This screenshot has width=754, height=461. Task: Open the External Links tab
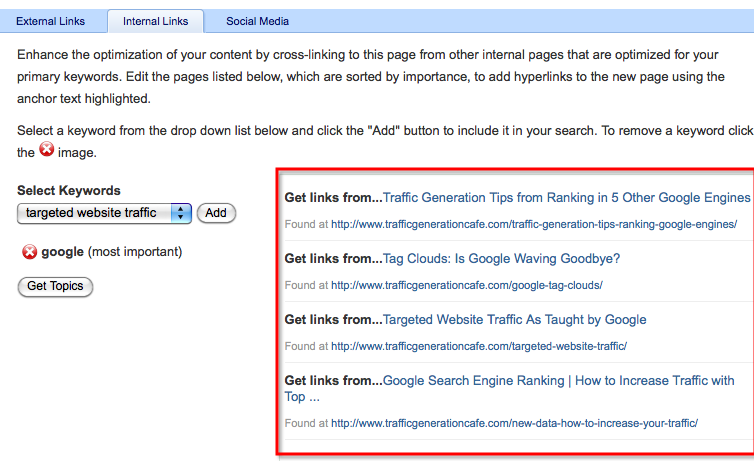(50, 21)
